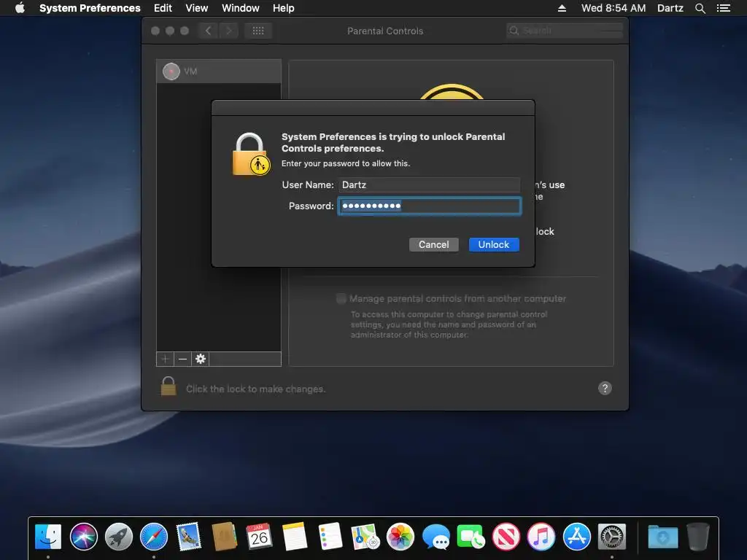Open the Window menu
747x560 pixels.
coord(241,8)
